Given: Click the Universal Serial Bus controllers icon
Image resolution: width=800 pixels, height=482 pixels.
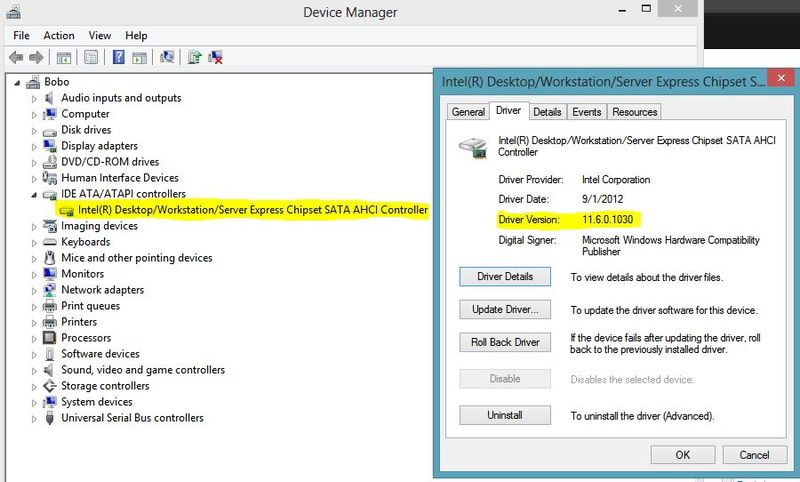Looking at the screenshot, I should (49, 418).
